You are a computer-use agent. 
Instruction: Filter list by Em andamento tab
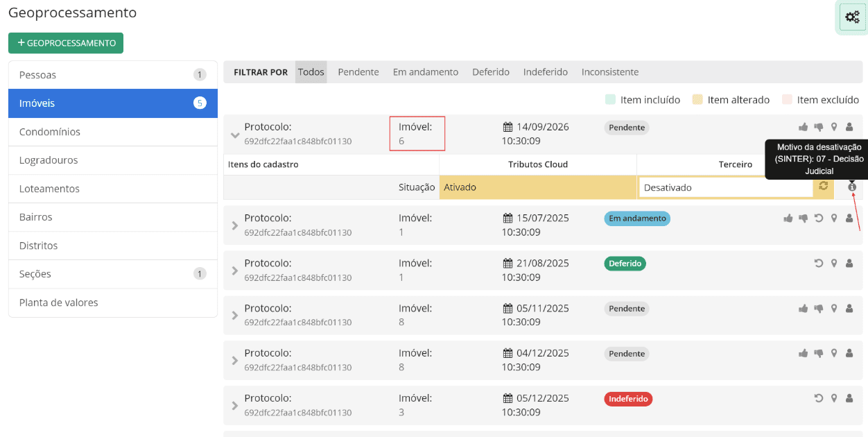(426, 72)
